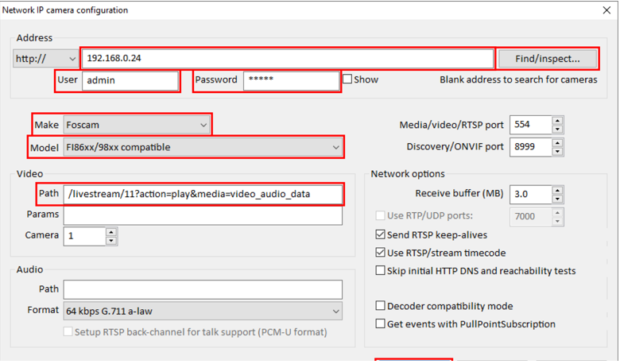620x364 pixels.
Task: Click the Video Path field
Action: coord(203,194)
